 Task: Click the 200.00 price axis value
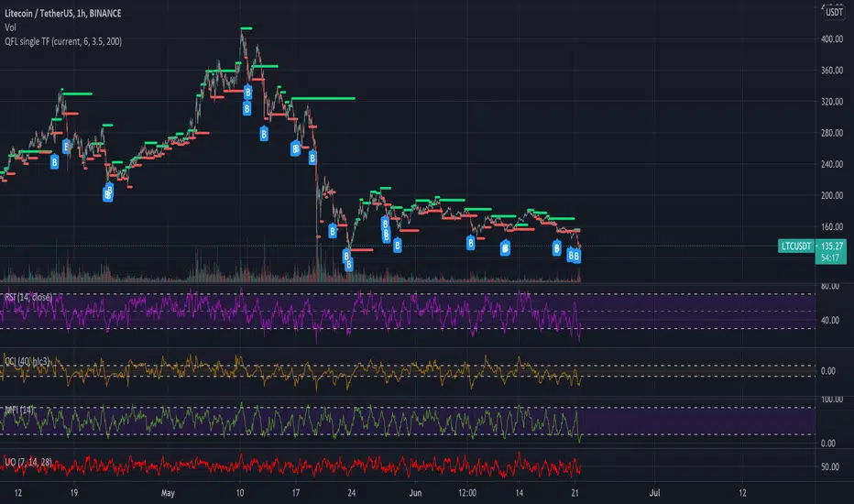[832, 195]
